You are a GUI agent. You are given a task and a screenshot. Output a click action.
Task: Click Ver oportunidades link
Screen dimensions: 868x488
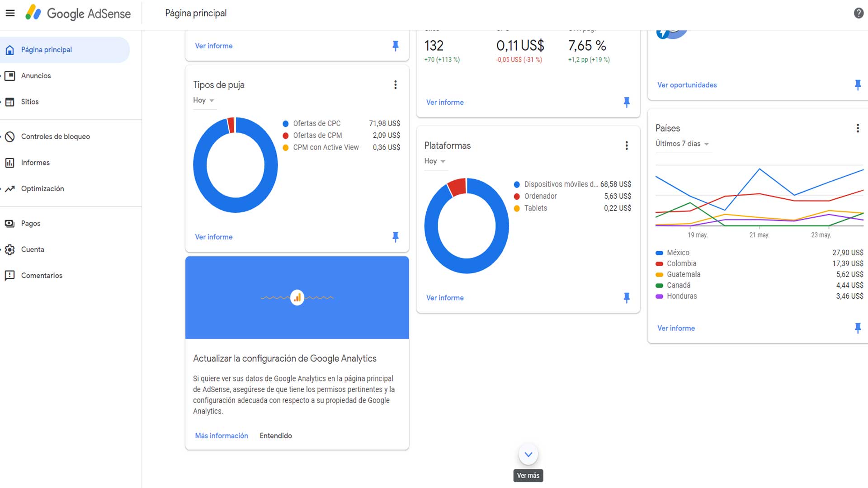[x=687, y=85]
